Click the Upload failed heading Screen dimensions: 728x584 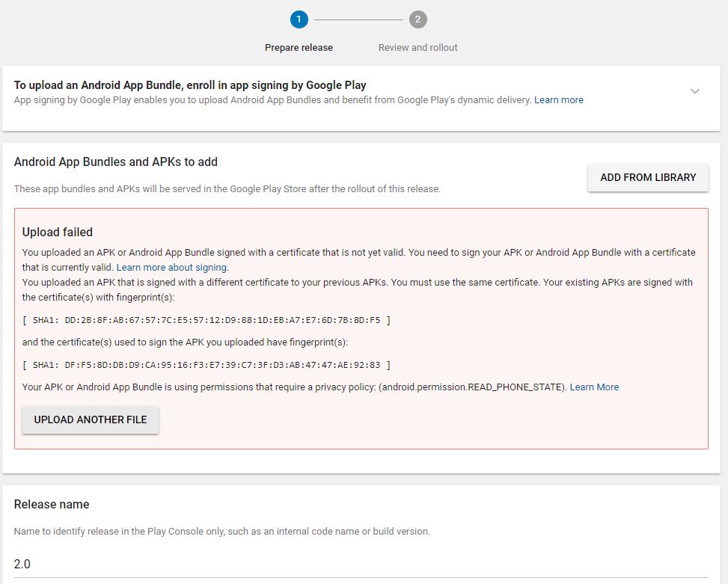tap(58, 232)
